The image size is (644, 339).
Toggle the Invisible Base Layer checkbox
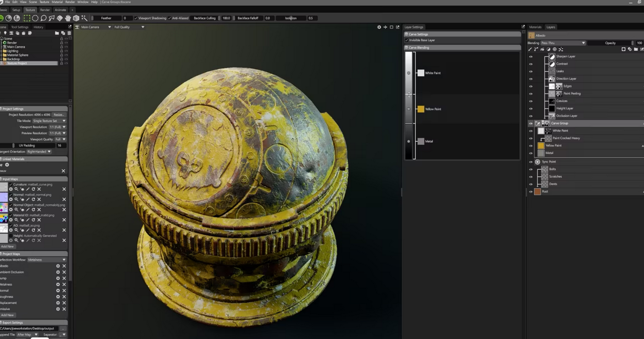407,40
